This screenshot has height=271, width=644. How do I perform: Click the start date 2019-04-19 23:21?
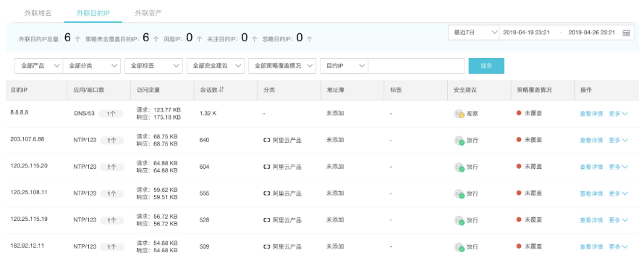526,33
